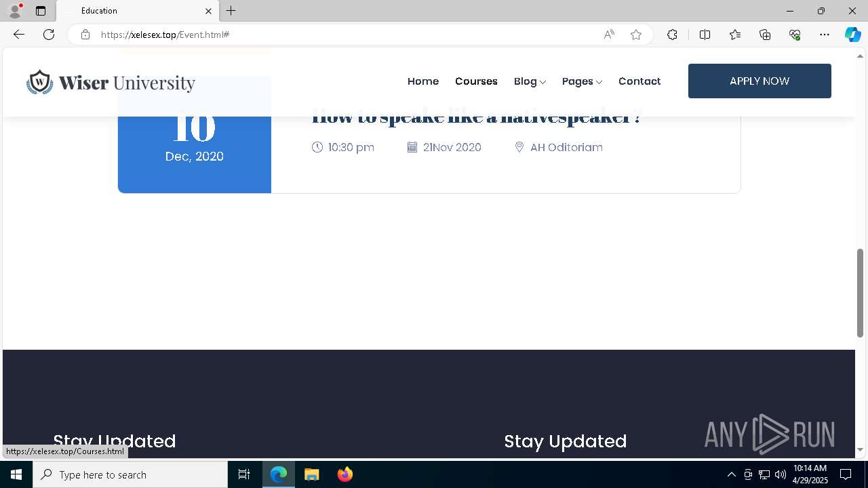Open Browser essentials heart icon
The image size is (868, 488).
795,35
